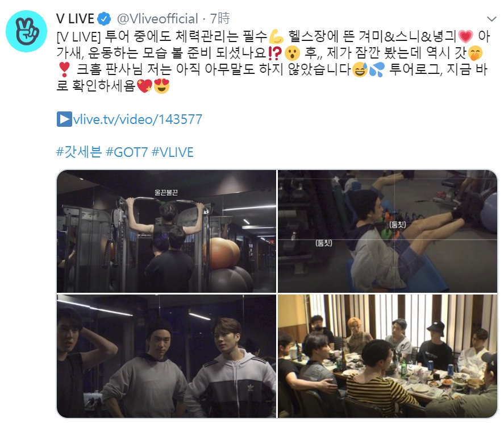The image size is (504, 423).
Task: Click the pink beating heart emoji
Action: (x=466, y=36)
